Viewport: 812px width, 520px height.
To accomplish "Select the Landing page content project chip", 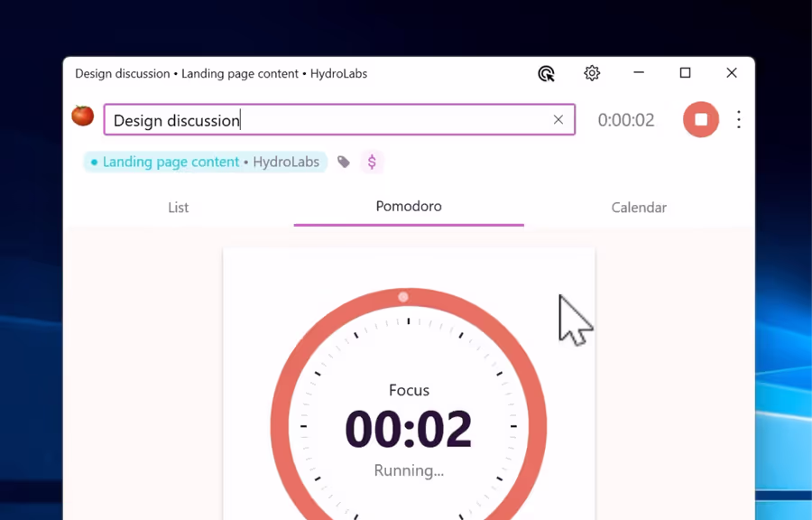I will point(205,162).
